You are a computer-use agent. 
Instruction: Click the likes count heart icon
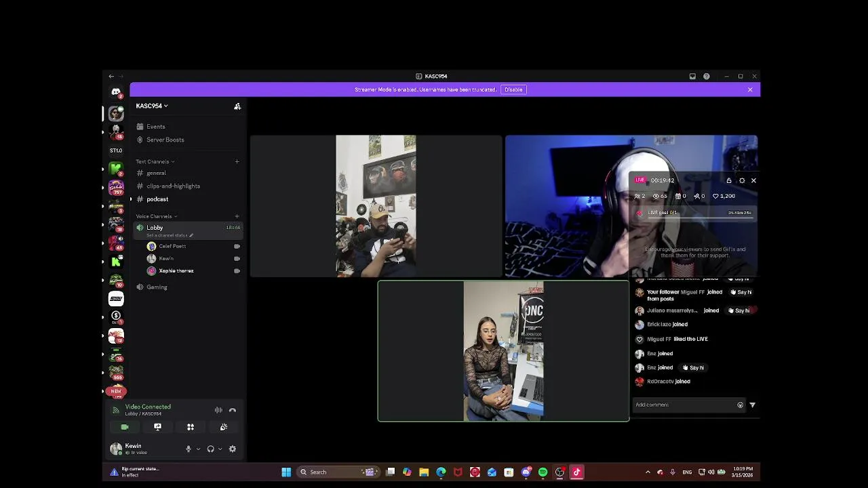coord(715,197)
